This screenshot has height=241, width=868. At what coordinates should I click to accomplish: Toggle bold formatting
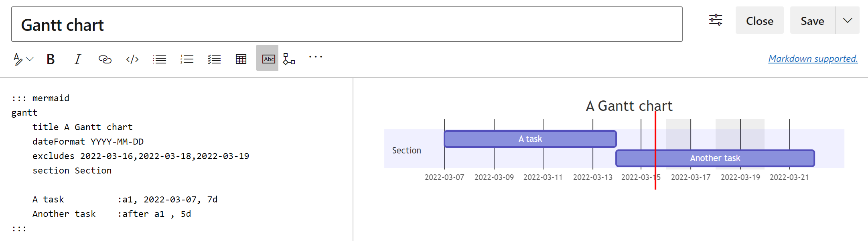(x=50, y=59)
